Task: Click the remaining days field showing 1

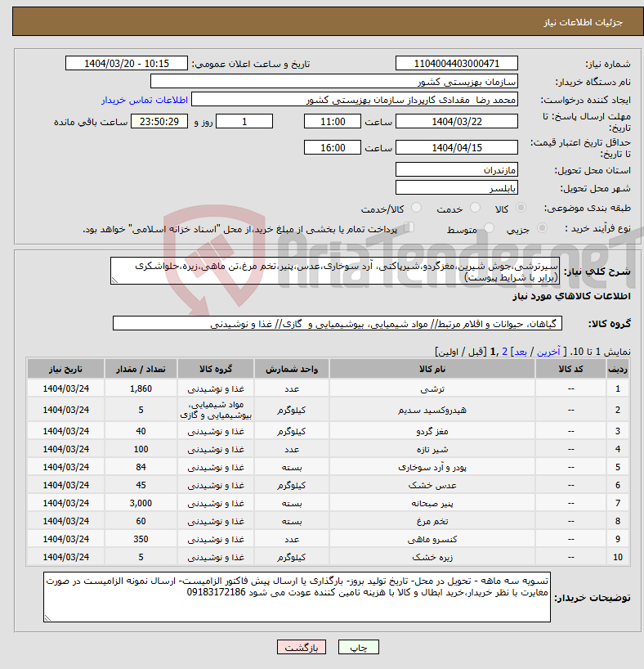Action: pos(244,121)
